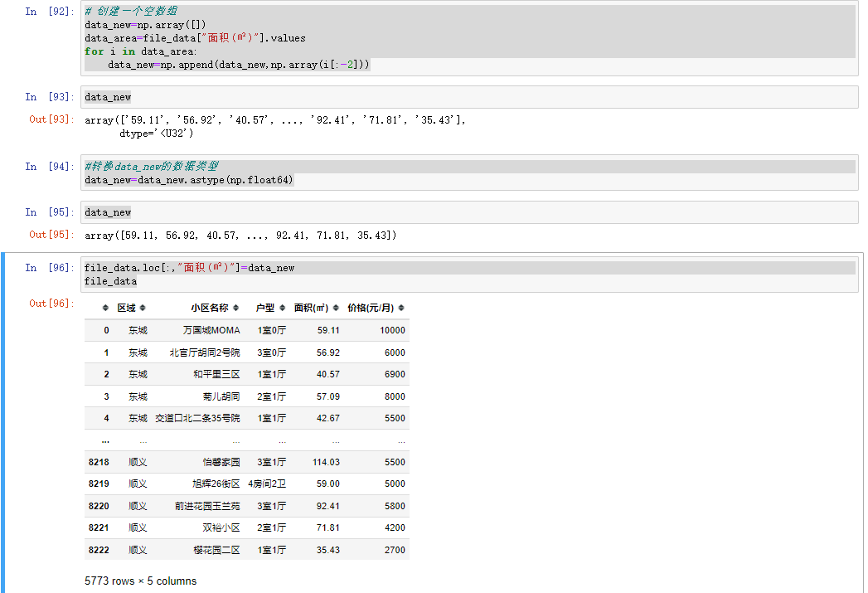Click the 59.00 area cell
Image resolution: width=868 pixels, height=593 pixels.
tap(328, 484)
